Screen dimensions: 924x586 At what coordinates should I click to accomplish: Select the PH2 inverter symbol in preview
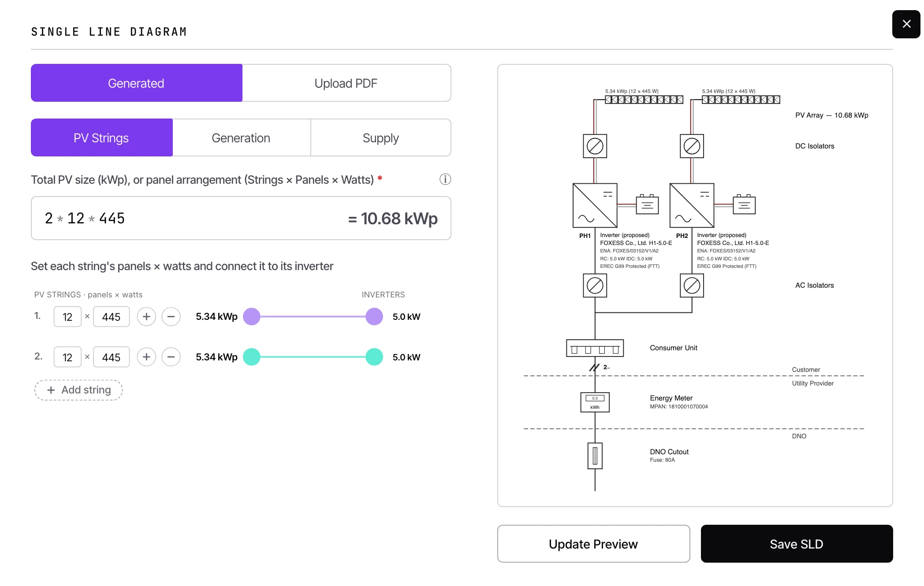coord(692,205)
